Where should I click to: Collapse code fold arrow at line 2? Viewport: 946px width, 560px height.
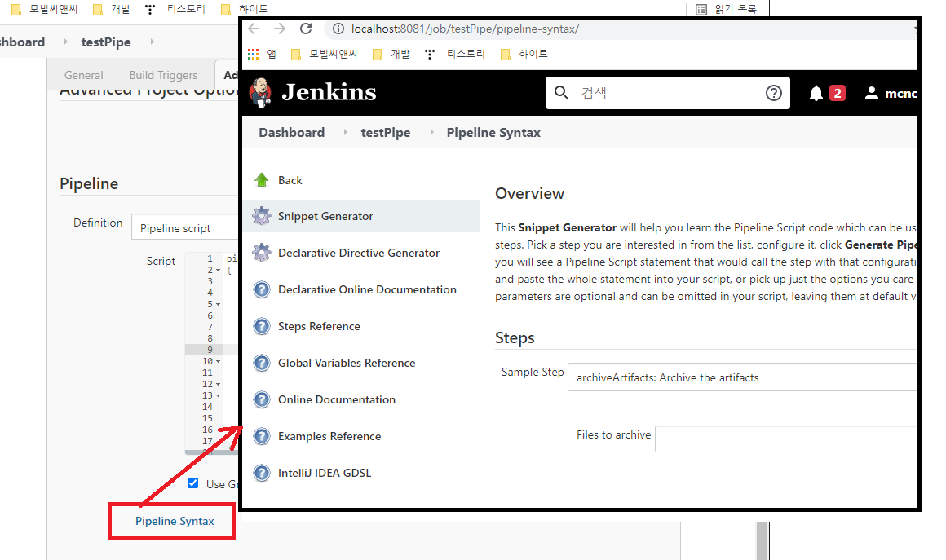(218, 270)
